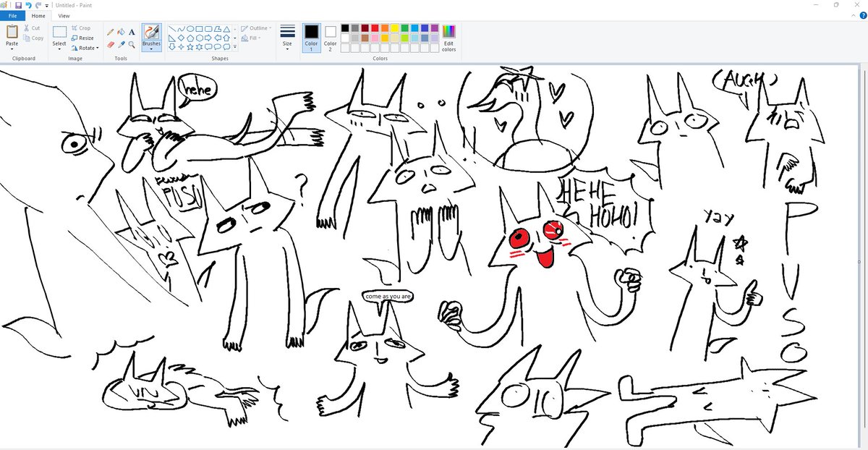Switch to the Home ribbon tab
868x450 pixels.
(38, 16)
